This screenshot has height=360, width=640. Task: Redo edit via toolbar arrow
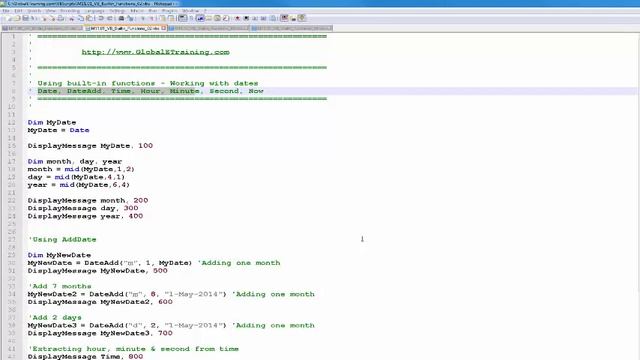[x=109, y=18]
